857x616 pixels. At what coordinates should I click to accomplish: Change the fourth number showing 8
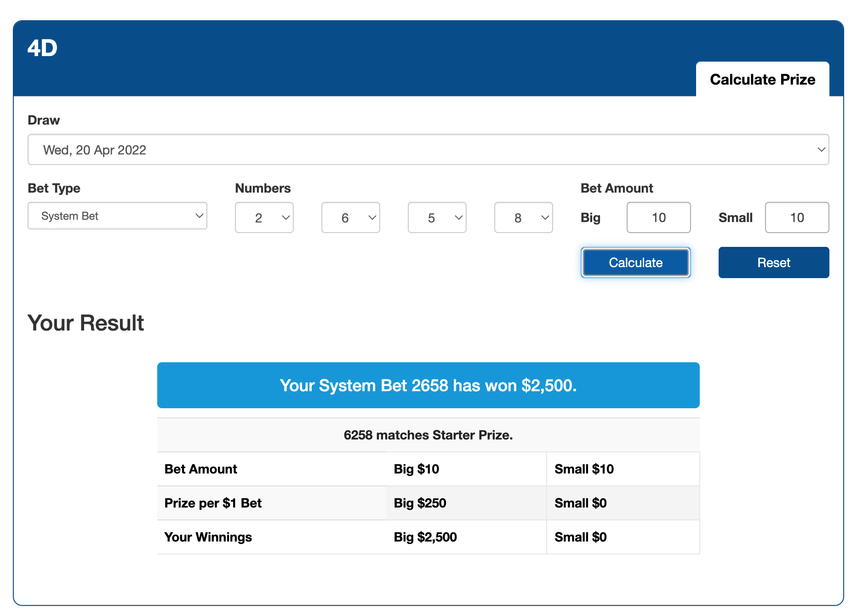tap(523, 218)
